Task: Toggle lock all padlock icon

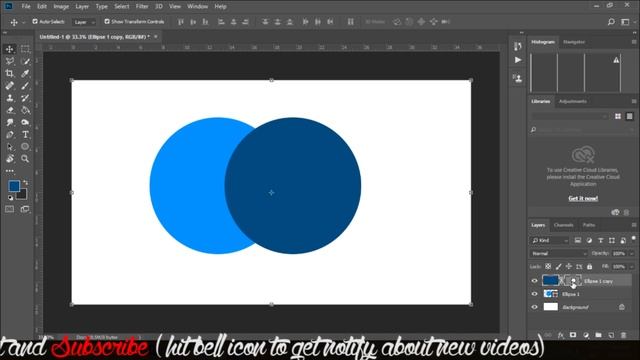Action: coord(589,267)
